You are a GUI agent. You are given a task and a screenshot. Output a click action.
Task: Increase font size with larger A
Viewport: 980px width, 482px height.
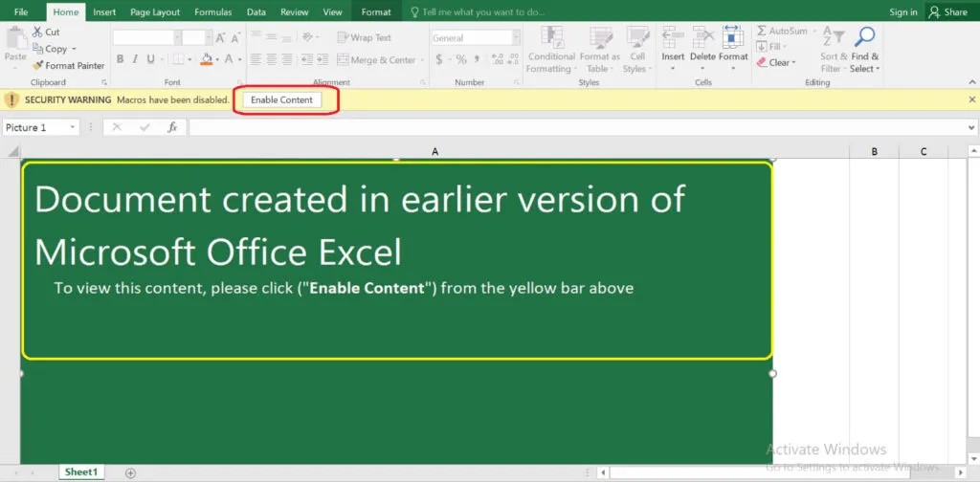(221, 38)
